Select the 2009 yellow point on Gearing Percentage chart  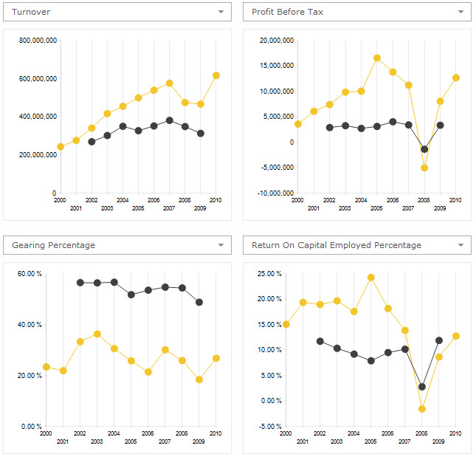click(199, 379)
